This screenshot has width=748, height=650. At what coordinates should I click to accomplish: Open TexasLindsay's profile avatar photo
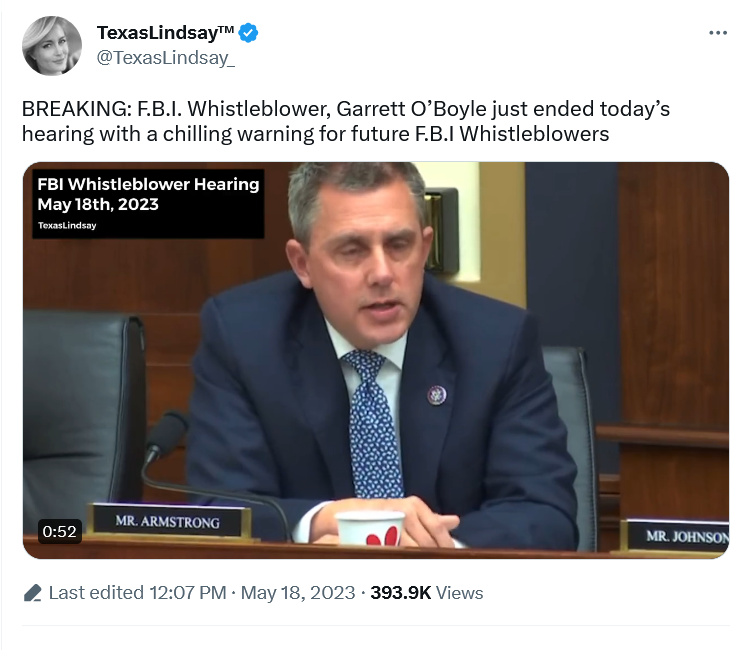point(52,46)
